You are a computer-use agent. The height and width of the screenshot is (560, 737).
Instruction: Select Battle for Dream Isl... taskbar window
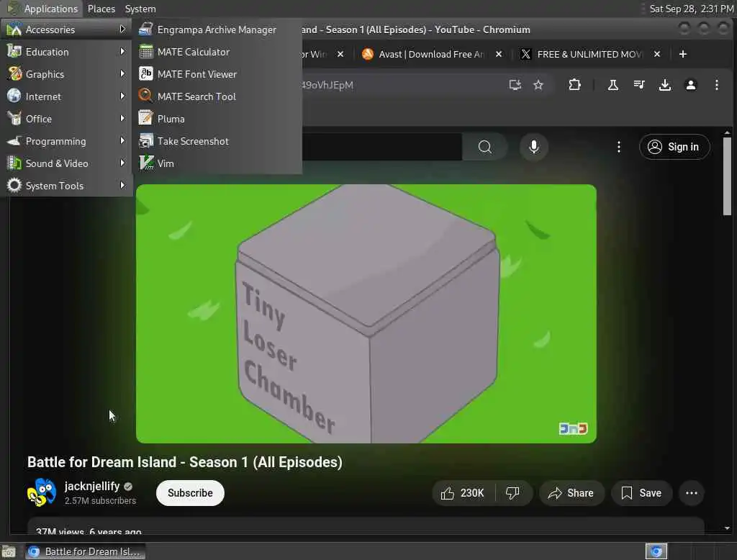pos(85,551)
